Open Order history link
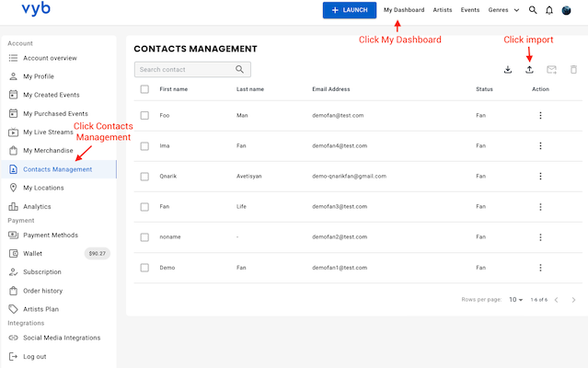 pyautogui.click(x=42, y=291)
